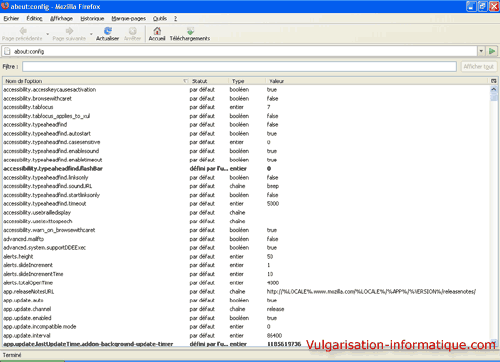Select app.update.incompatible.mode row
Image resolution: width=500 pixels, height=362 pixels.
246,326
